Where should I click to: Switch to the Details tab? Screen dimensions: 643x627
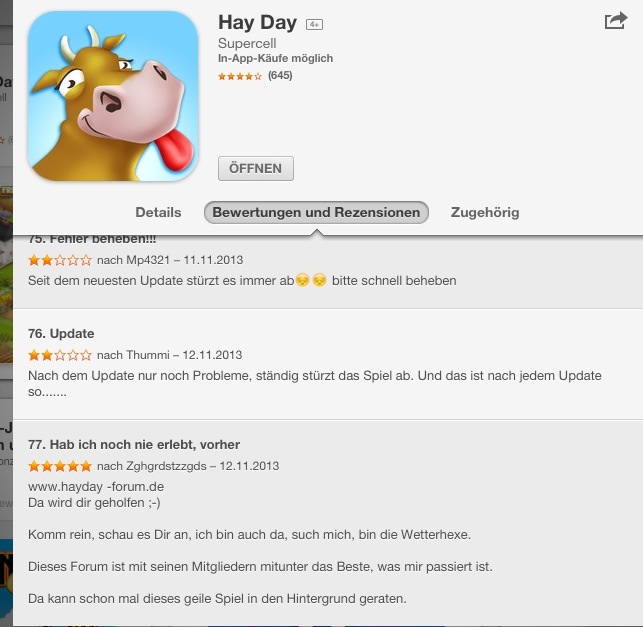coord(158,212)
